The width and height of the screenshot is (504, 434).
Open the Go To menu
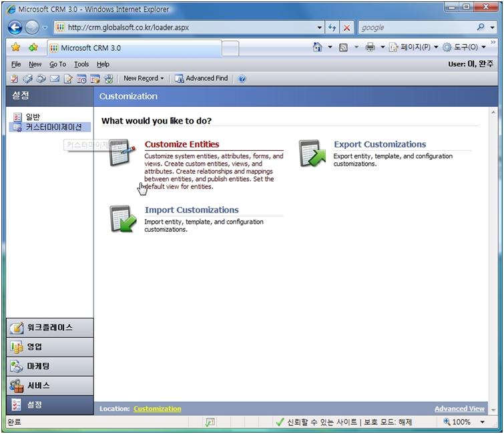tap(57, 64)
